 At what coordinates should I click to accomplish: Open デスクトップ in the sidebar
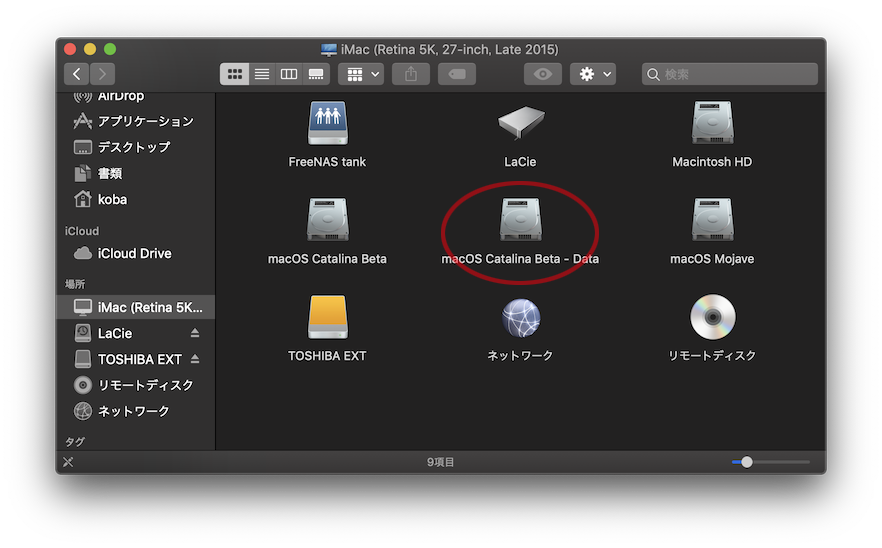(x=136, y=147)
